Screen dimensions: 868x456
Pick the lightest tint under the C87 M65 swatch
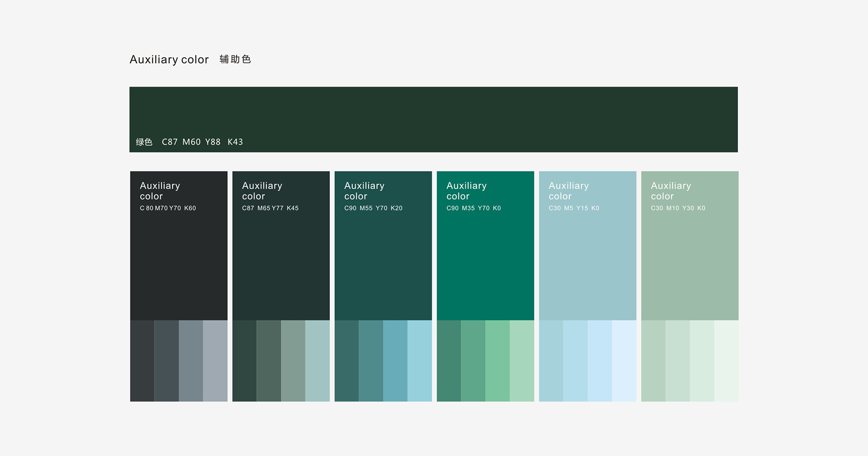317,361
